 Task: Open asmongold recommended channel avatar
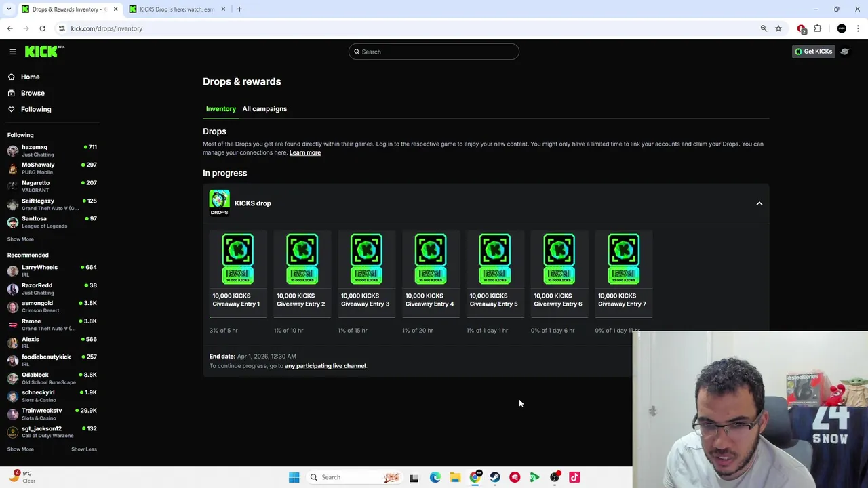click(13, 307)
